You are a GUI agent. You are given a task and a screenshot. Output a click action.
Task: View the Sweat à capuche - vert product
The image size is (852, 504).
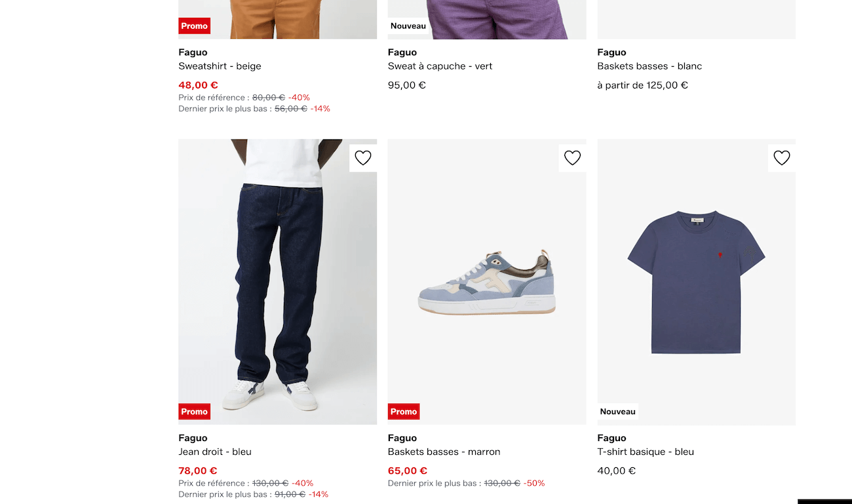click(x=440, y=66)
